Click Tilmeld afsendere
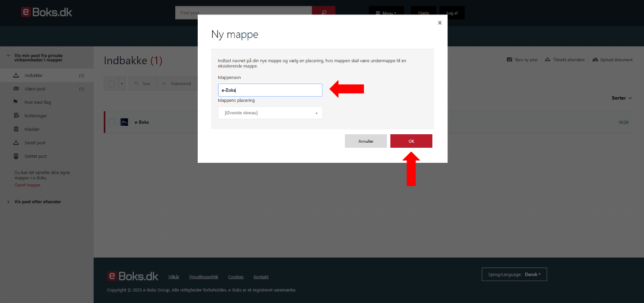Viewport: 644px width, 303px height. coord(565,60)
